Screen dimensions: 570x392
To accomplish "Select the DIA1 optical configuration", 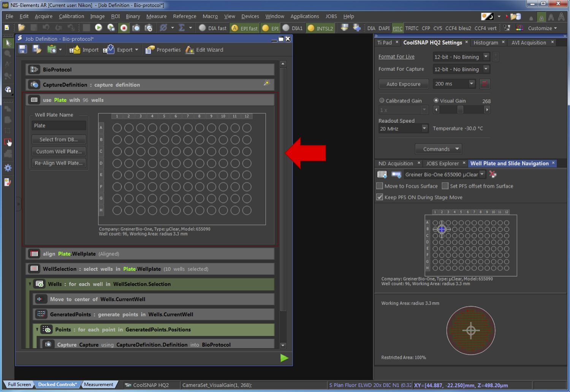I will (x=293, y=28).
